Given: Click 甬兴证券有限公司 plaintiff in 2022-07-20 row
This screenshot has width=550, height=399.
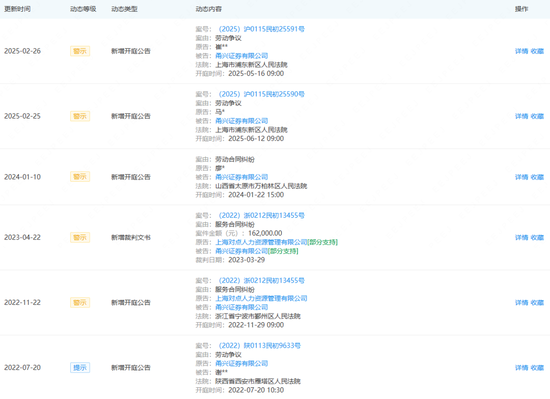Looking at the screenshot, I should (x=242, y=364).
